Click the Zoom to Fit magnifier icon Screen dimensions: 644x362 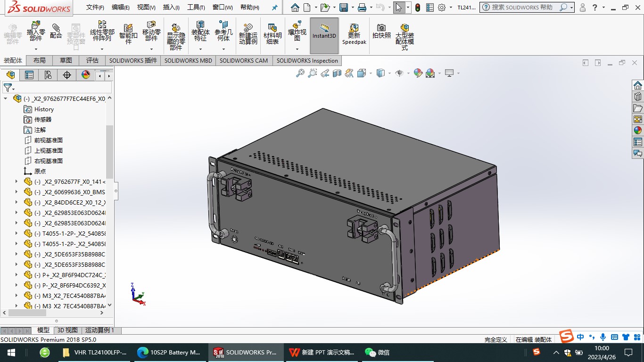coord(300,73)
